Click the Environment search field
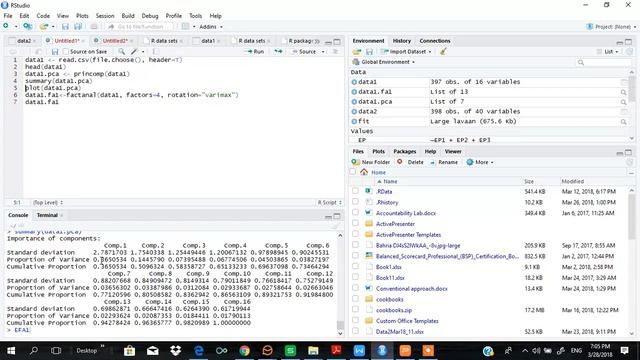This screenshot has height=360, width=640. pyautogui.click(x=603, y=62)
